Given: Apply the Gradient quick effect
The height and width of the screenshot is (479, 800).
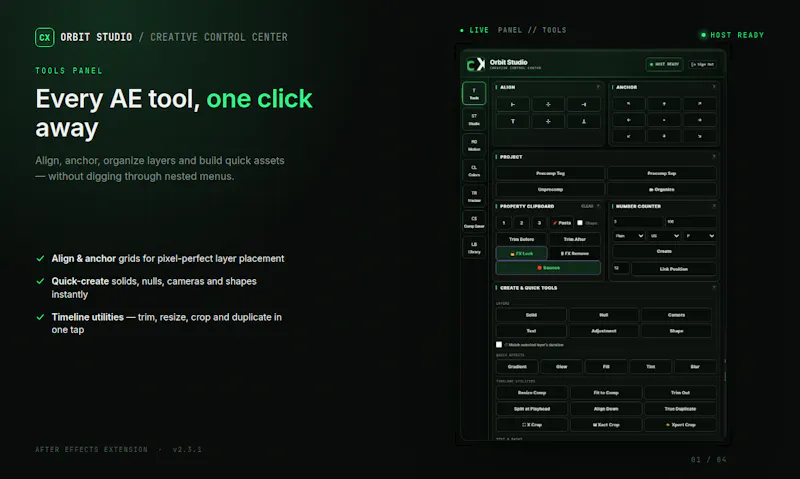Looking at the screenshot, I should click(x=517, y=367).
